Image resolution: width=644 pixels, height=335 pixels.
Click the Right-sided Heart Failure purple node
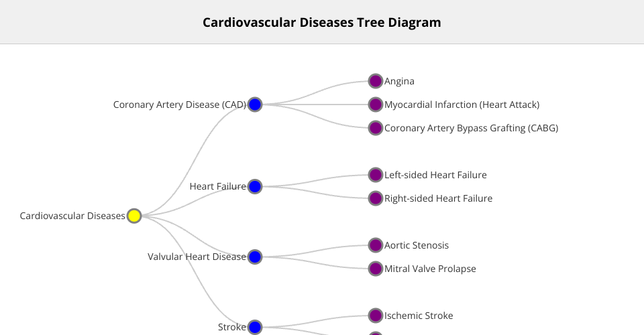pos(376,198)
